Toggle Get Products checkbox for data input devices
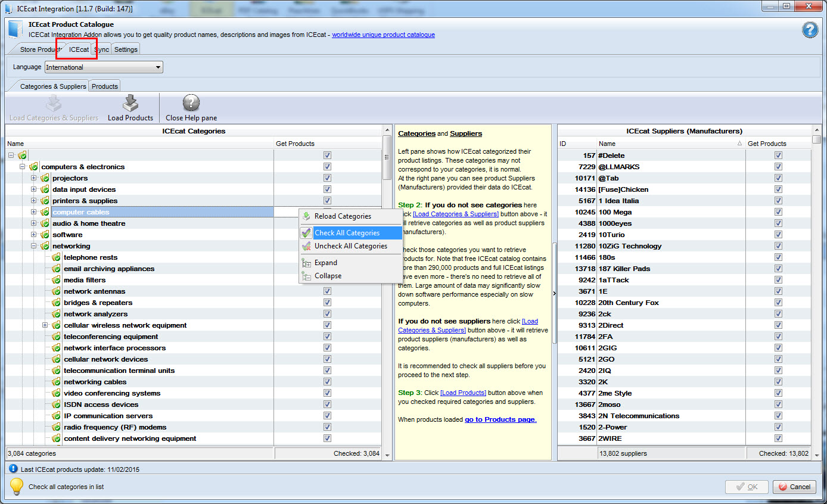 [327, 189]
